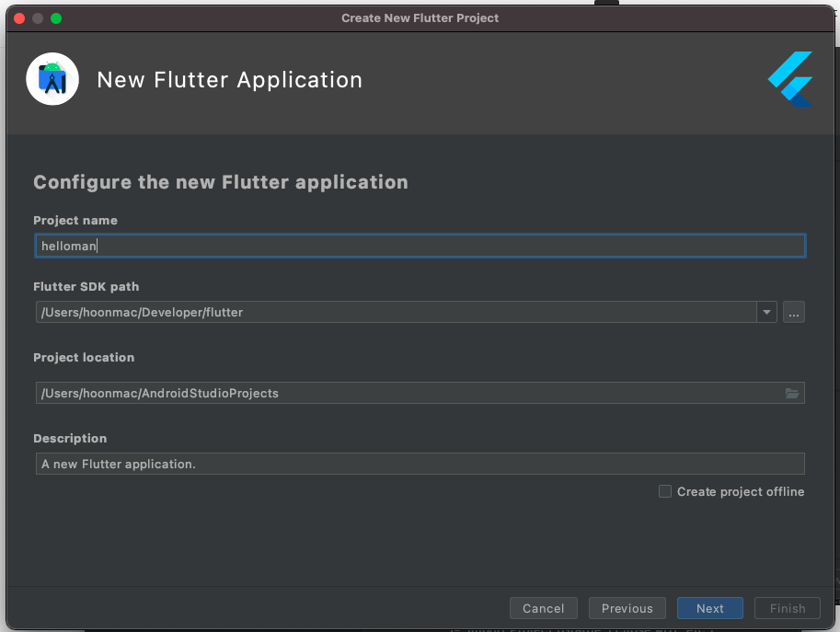The width and height of the screenshot is (840, 632).
Task: Click the 'Create New Flutter Project' window title
Action: tap(420, 18)
